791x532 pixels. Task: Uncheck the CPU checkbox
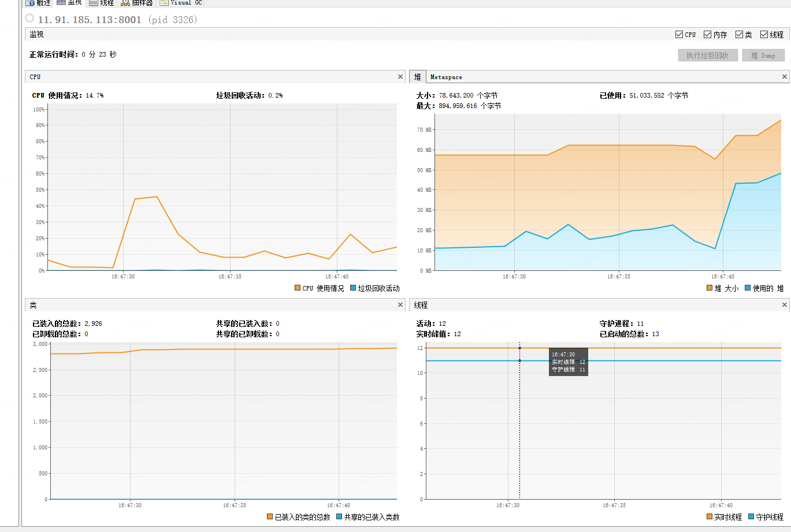click(x=679, y=35)
